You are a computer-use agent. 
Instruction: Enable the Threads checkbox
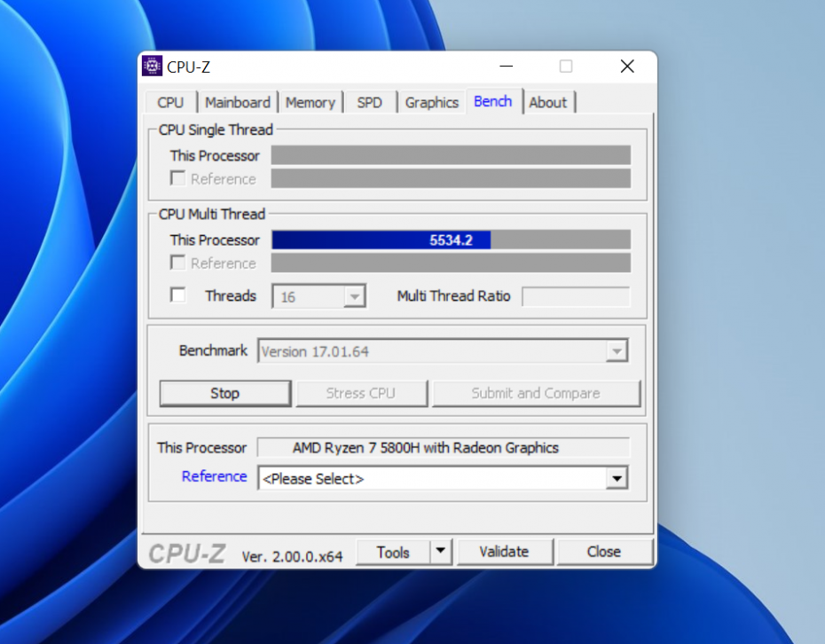point(177,295)
